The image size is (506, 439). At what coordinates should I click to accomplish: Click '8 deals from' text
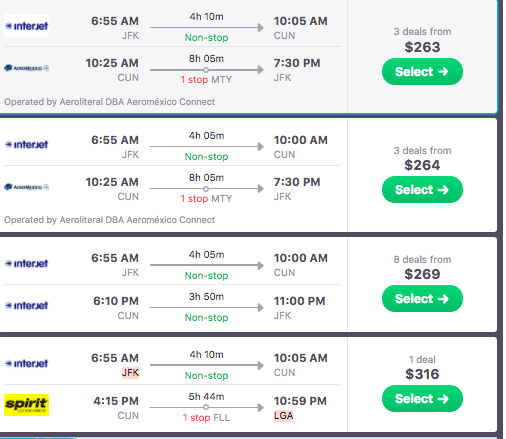coord(422,259)
